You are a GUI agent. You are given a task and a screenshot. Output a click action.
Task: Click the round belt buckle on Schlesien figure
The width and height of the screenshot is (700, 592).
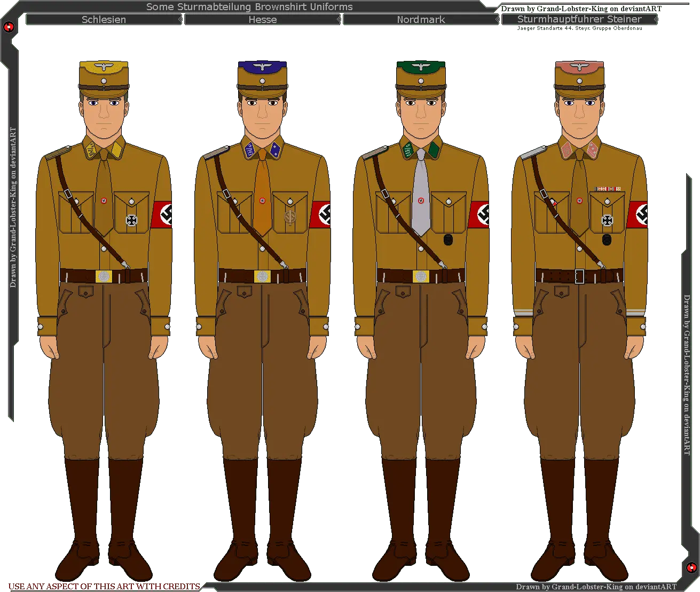[x=104, y=276]
